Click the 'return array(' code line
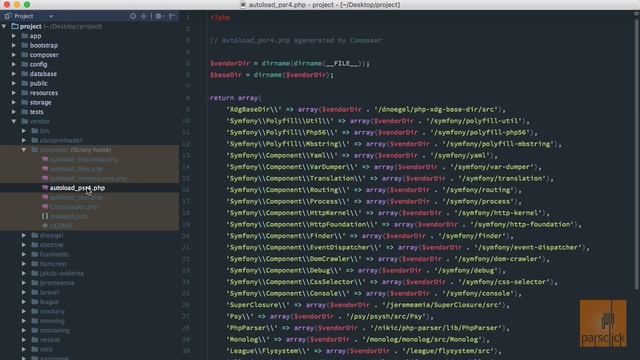The width and height of the screenshot is (640, 360). pyautogui.click(x=236, y=98)
